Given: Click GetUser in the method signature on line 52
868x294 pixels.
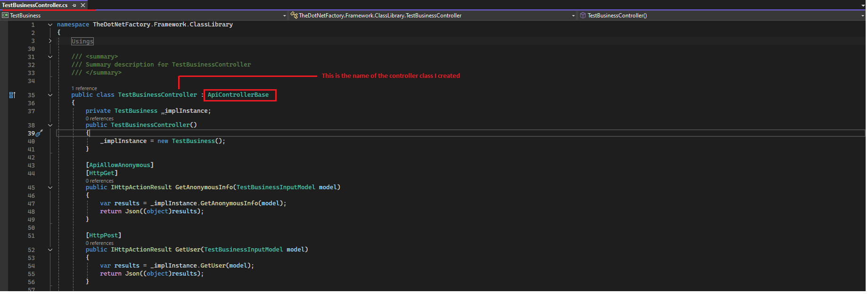Looking at the screenshot, I should pos(188,250).
